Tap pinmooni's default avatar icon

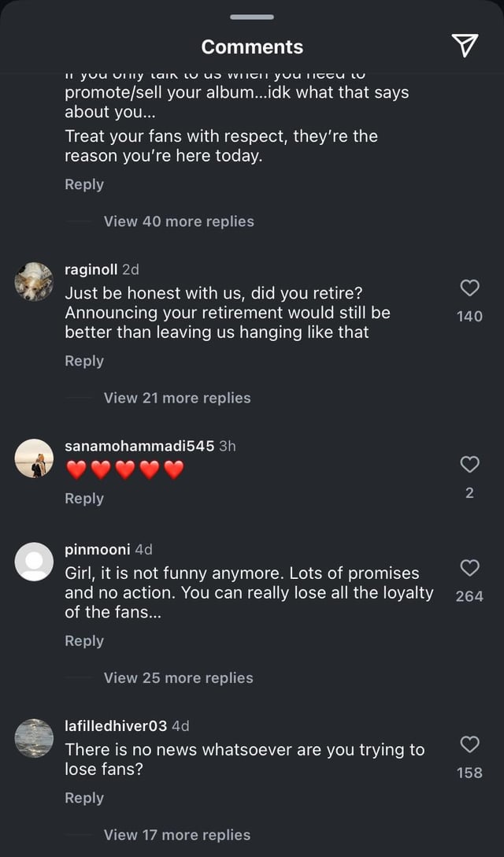point(34,562)
